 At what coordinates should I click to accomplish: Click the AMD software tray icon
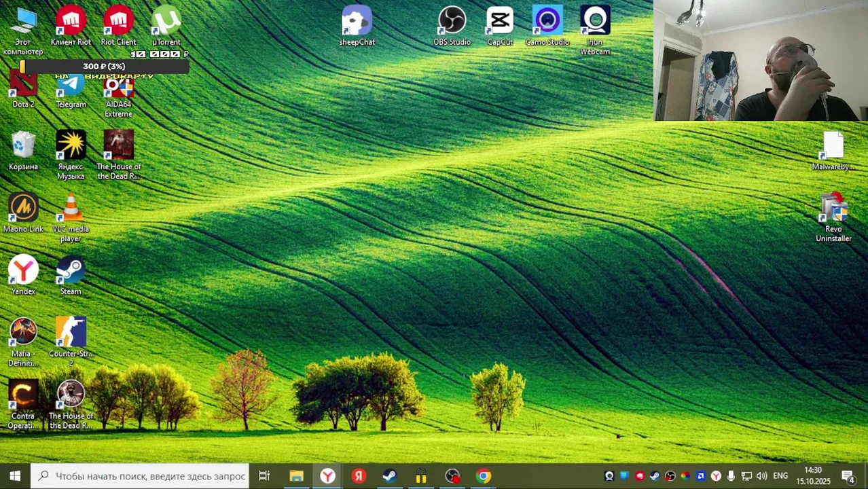pos(700,476)
